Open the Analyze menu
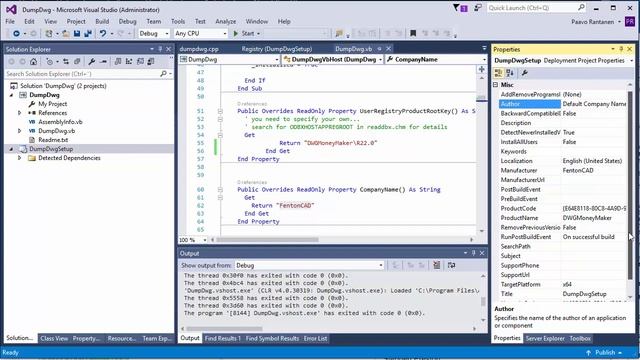Image resolution: width=640 pixels, height=360 pixels. coord(226,21)
